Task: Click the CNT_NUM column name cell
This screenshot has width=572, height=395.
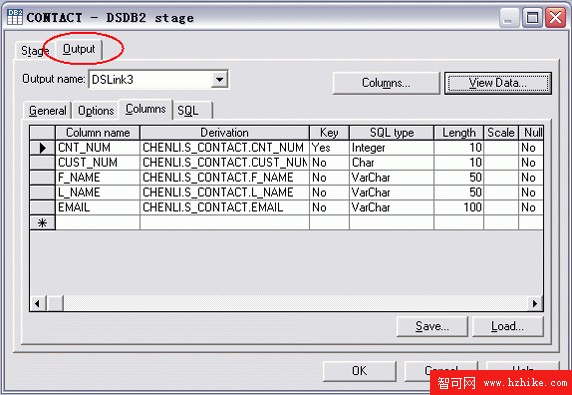Action: point(97,148)
